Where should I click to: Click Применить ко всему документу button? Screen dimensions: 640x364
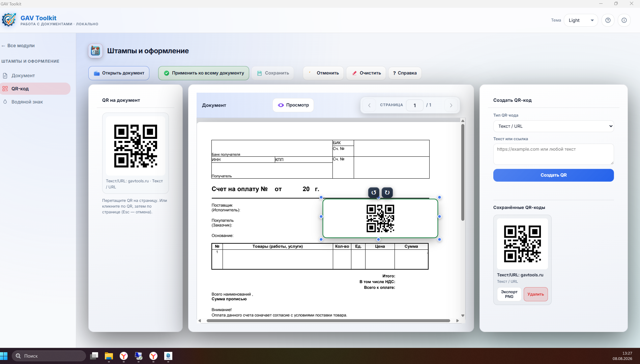coord(204,73)
